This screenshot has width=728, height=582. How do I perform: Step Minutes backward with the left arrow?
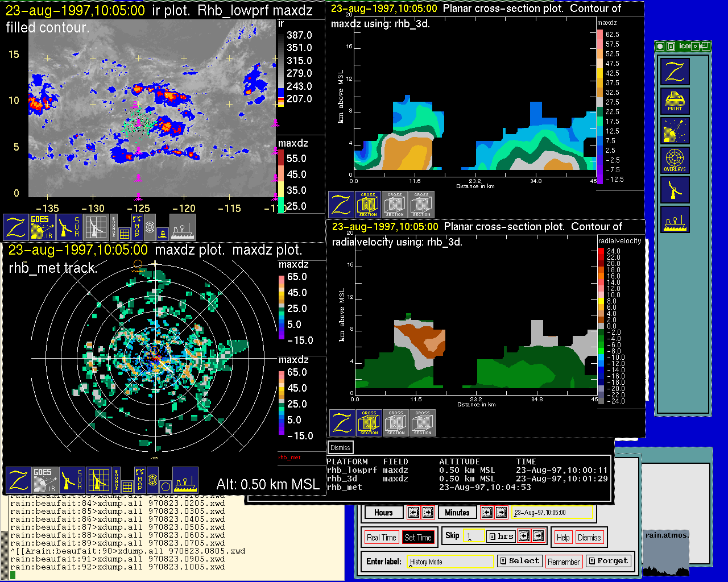487,513
